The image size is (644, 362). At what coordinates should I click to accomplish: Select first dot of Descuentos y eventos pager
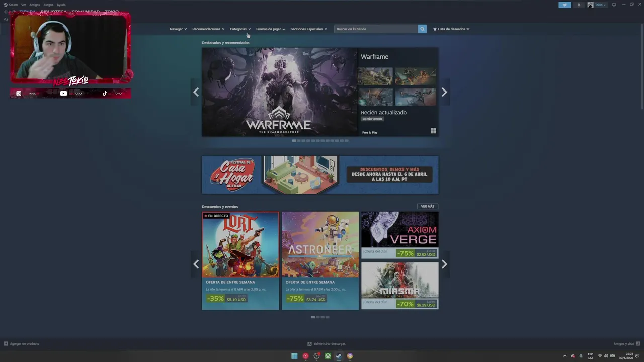click(313, 317)
